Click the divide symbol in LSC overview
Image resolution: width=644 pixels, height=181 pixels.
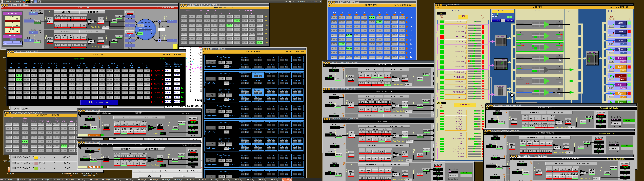(x=512, y=95)
